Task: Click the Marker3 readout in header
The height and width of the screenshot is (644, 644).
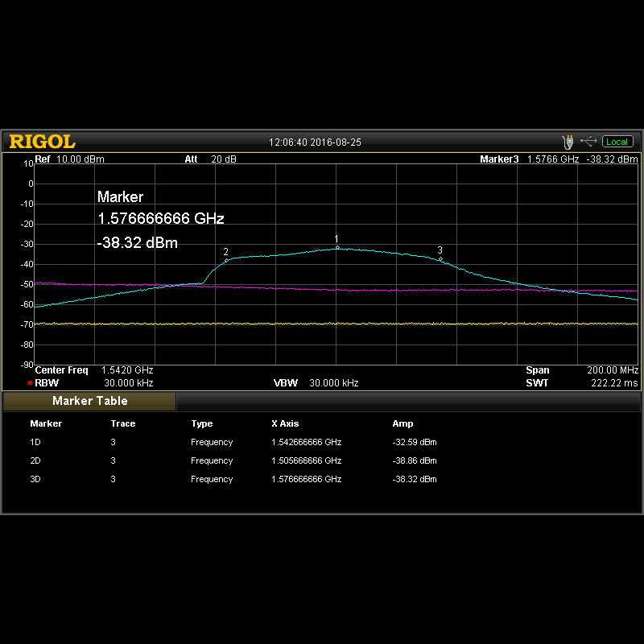Action: [x=558, y=159]
